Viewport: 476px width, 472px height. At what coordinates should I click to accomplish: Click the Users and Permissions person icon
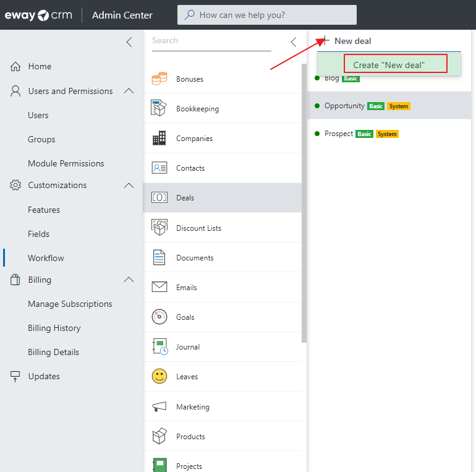[15, 91]
